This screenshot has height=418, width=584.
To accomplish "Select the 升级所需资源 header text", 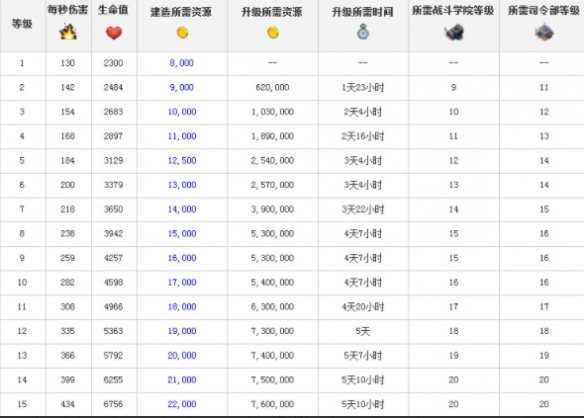I will (272, 12).
